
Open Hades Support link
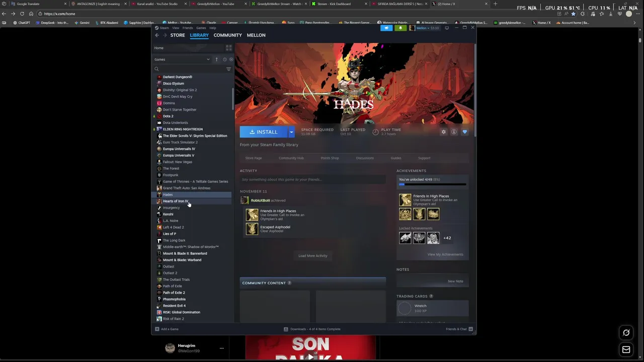[424, 158]
